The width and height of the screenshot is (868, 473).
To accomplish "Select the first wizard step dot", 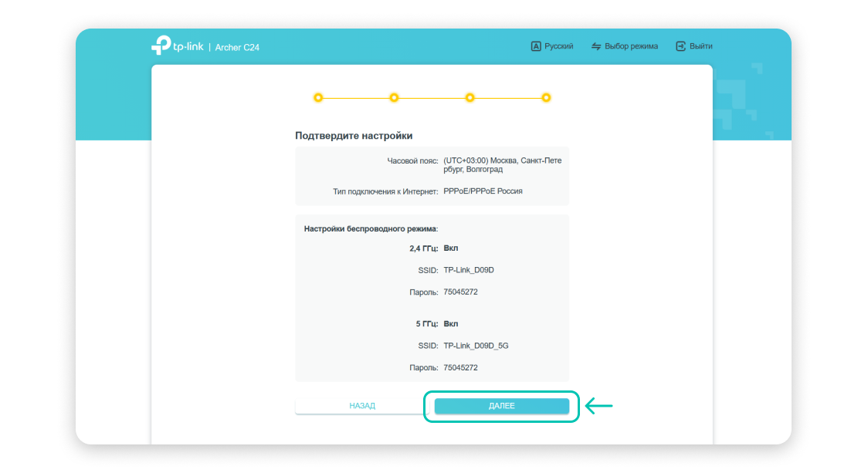I will tap(317, 98).
